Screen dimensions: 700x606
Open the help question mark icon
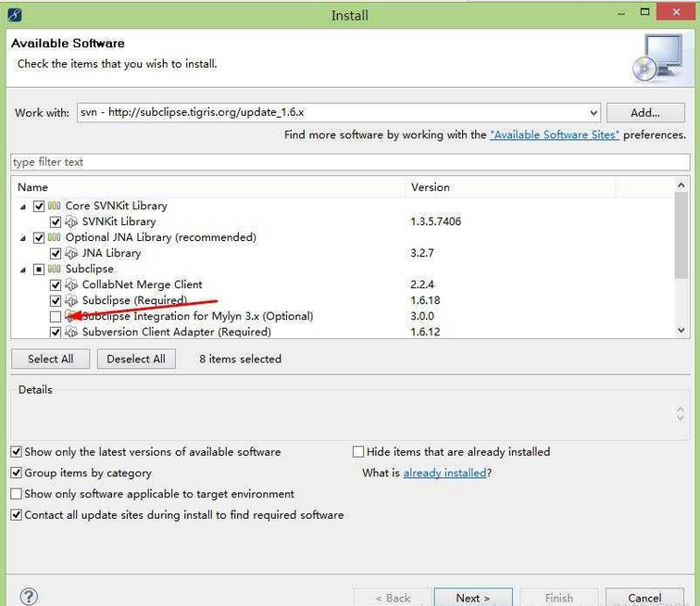(29, 596)
